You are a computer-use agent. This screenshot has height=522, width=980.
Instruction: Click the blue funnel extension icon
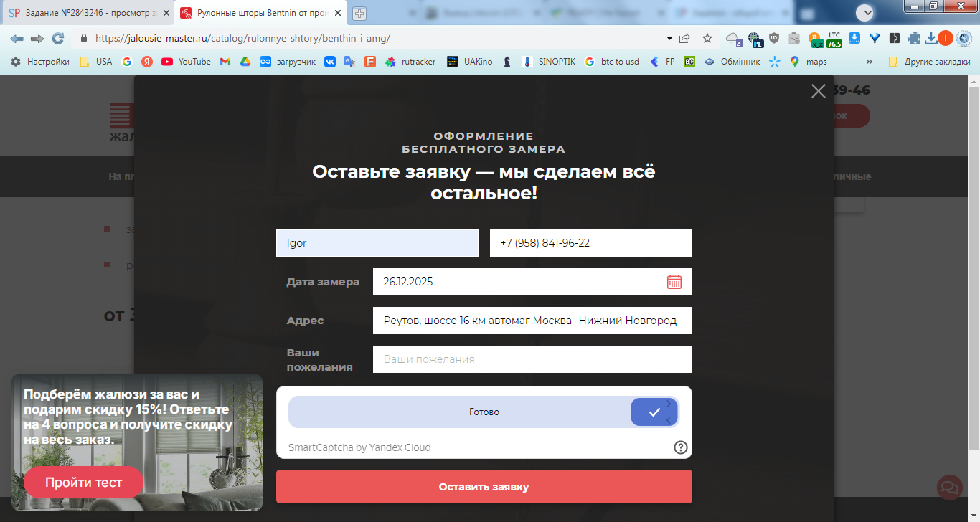(x=875, y=39)
